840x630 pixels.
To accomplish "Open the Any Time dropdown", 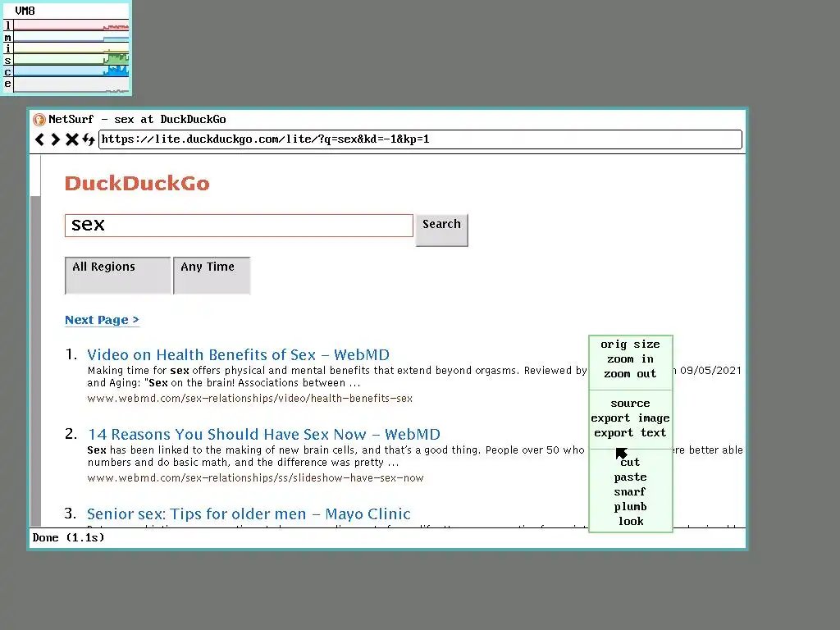I will pos(212,276).
